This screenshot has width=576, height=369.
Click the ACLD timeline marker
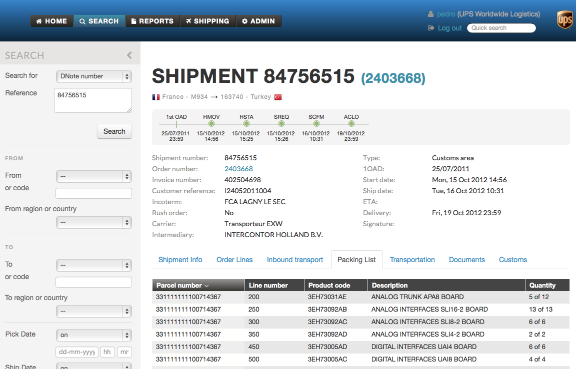[351, 124]
